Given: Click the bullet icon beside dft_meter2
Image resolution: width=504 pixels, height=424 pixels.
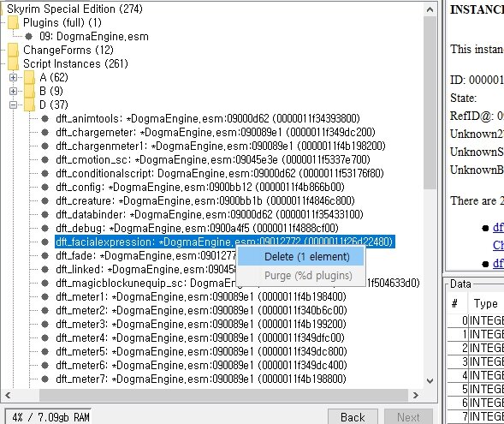Looking at the screenshot, I should click(45, 310).
